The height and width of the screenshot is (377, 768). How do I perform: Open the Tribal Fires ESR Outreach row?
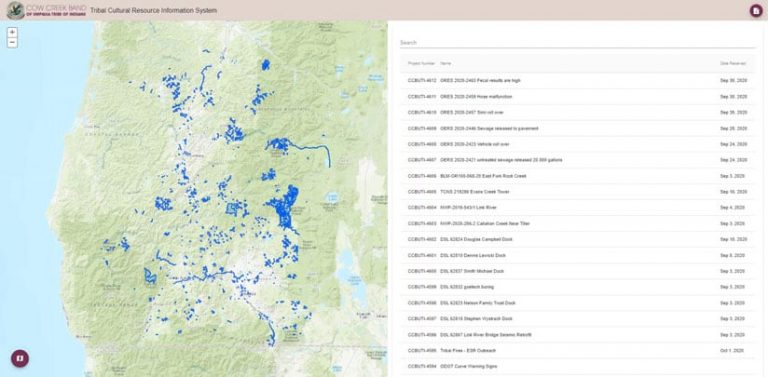point(577,351)
